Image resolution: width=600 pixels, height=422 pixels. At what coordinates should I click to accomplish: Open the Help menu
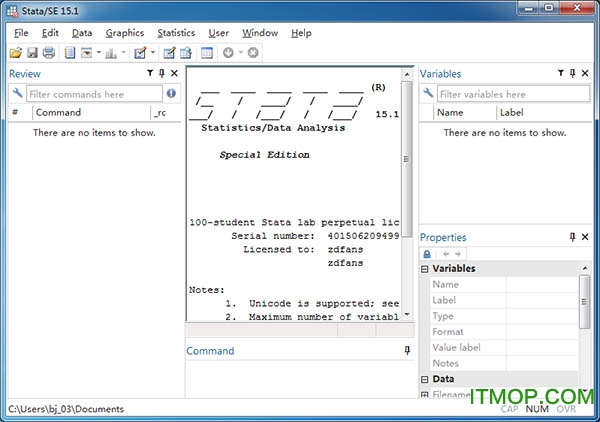point(301,33)
